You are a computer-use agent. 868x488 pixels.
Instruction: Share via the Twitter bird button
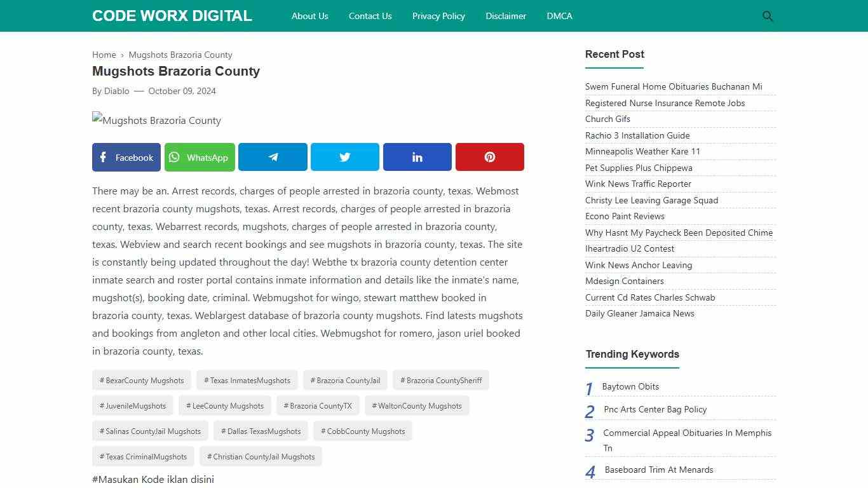click(344, 157)
